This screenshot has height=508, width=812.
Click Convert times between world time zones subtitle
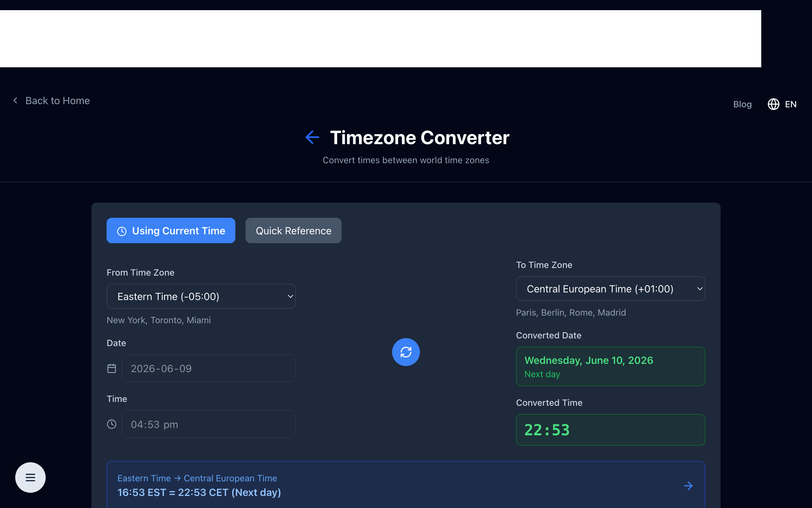pos(406,160)
